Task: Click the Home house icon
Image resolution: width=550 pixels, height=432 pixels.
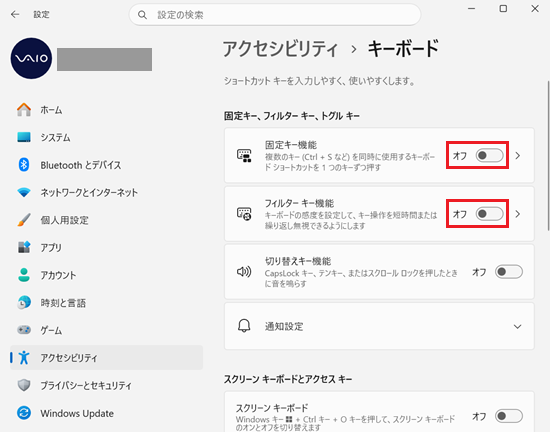Action: [24, 110]
